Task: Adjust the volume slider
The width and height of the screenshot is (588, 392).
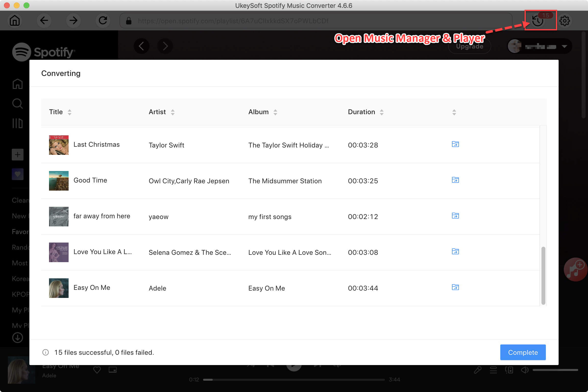Action: (x=555, y=370)
